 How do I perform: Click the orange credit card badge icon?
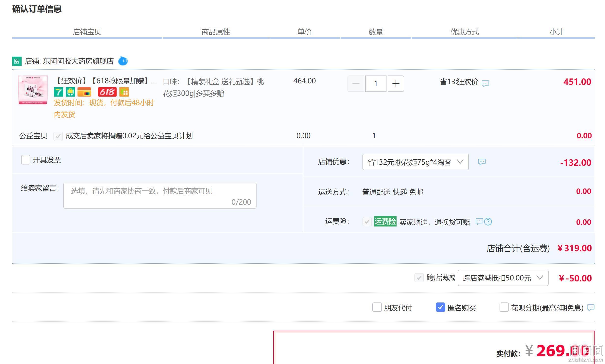pos(84,92)
